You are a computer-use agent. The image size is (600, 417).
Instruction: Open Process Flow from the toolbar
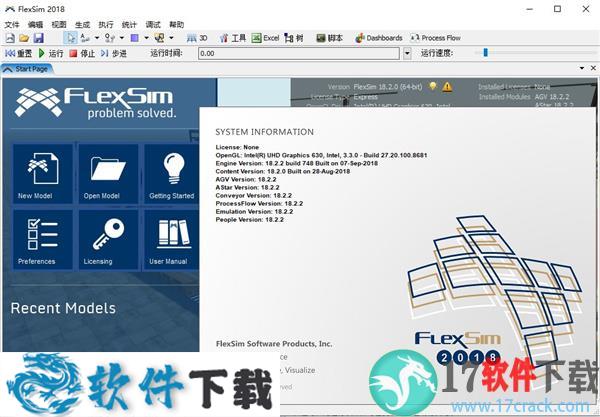tap(435, 38)
